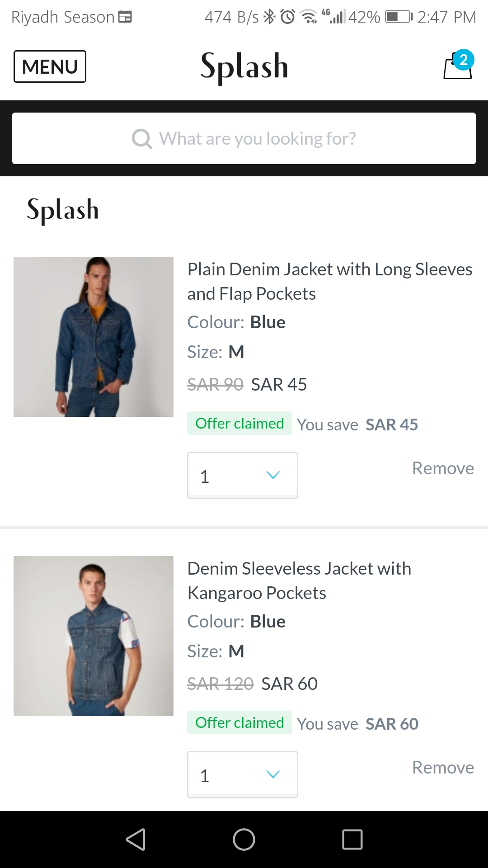This screenshot has height=868, width=488.
Task: Open Android recent apps square icon
Action: click(x=352, y=840)
